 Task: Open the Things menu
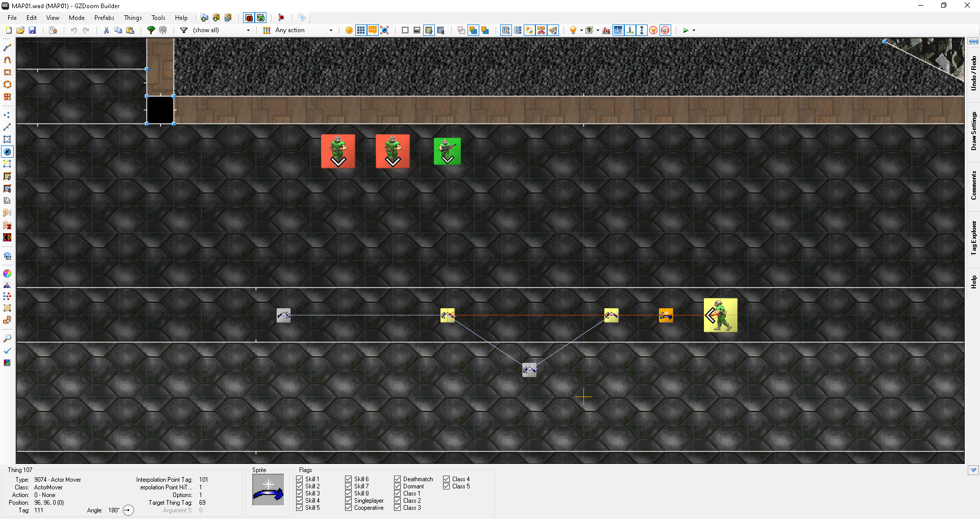(133, 17)
